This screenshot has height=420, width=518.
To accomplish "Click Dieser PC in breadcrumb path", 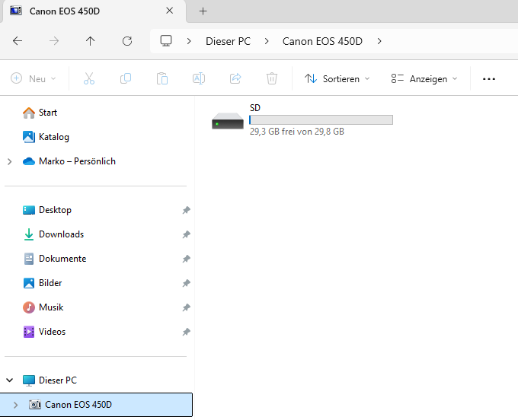I will (228, 41).
